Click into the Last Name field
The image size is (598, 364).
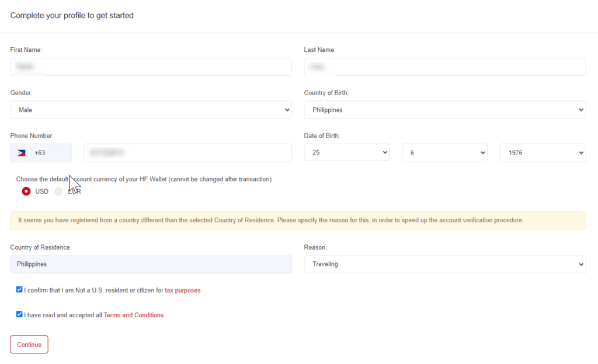click(x=444, y=66)
